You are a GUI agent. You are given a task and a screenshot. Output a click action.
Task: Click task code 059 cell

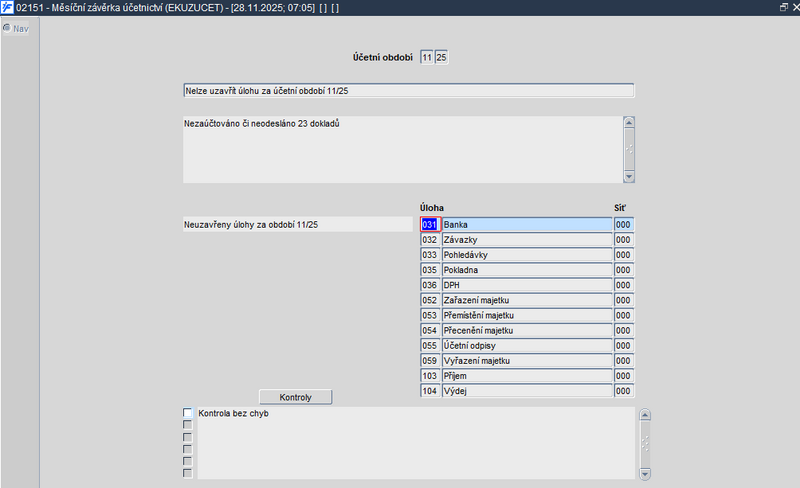pyautogui.click(x=430, y=360)
